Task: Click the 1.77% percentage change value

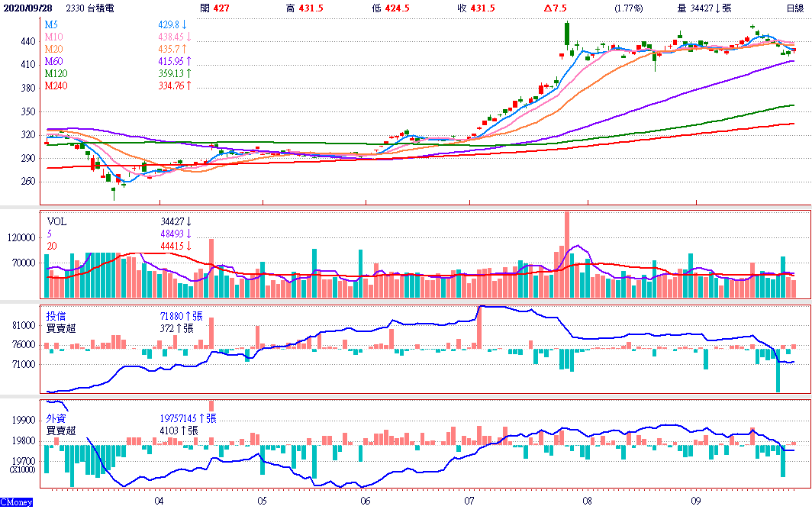Action: (628, 8)
